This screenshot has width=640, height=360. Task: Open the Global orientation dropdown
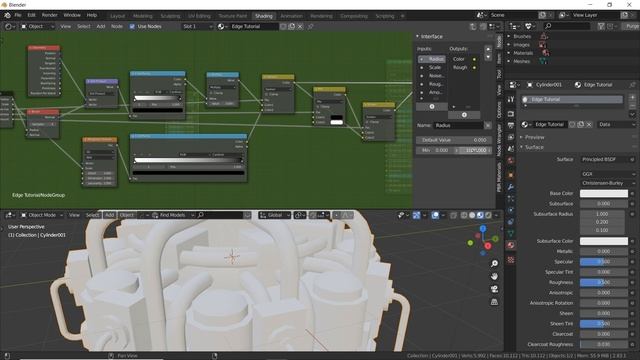[274, 215]
